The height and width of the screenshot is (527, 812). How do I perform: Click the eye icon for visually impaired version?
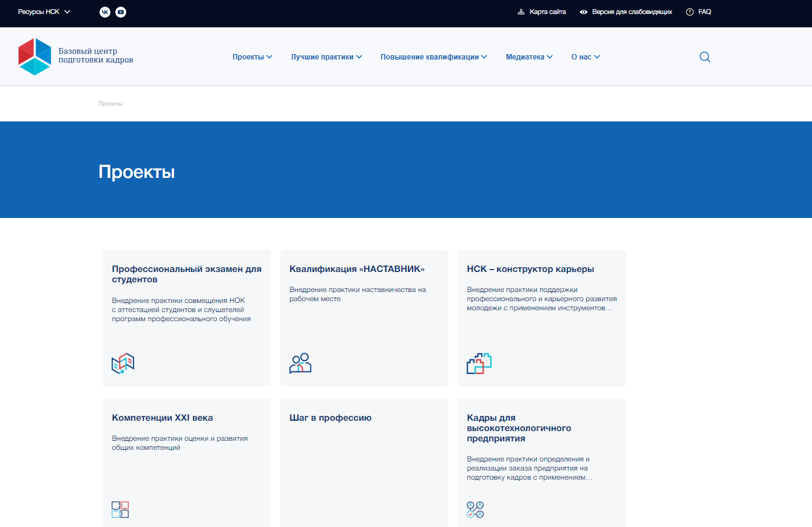pyautogui.click(x=583, y=12)
